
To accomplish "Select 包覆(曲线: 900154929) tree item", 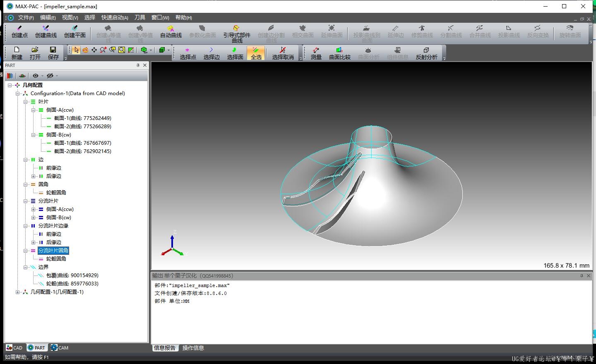I will pyautogui.click(x=72, y=275).
